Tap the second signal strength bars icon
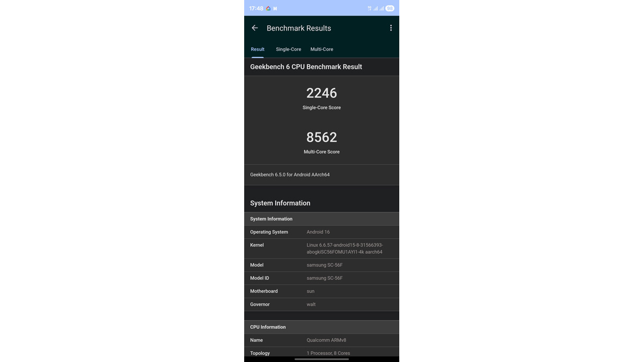Image resolution: width=644 pixels, height=362 pixels. 382,9
